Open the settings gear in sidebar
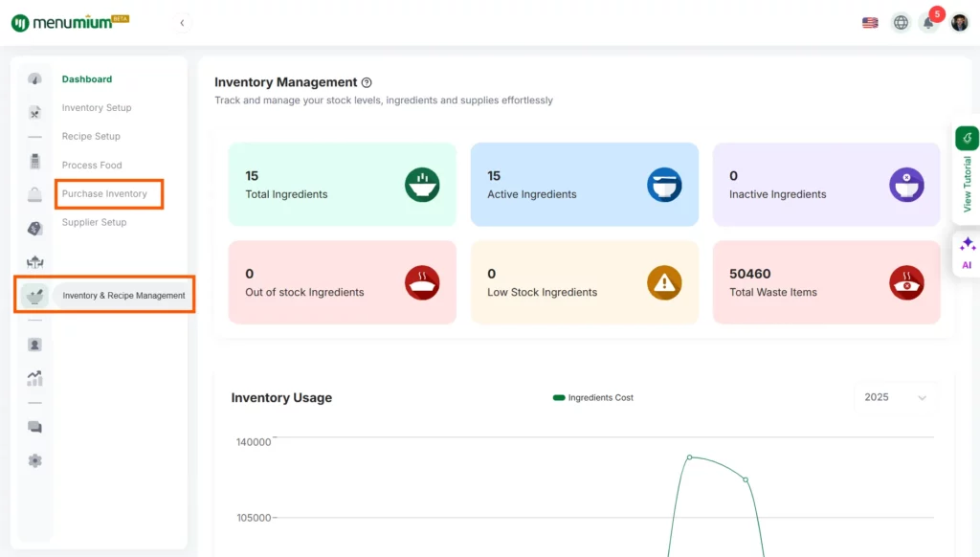Screen dimensions: 980x557 [x=35, y=460]
